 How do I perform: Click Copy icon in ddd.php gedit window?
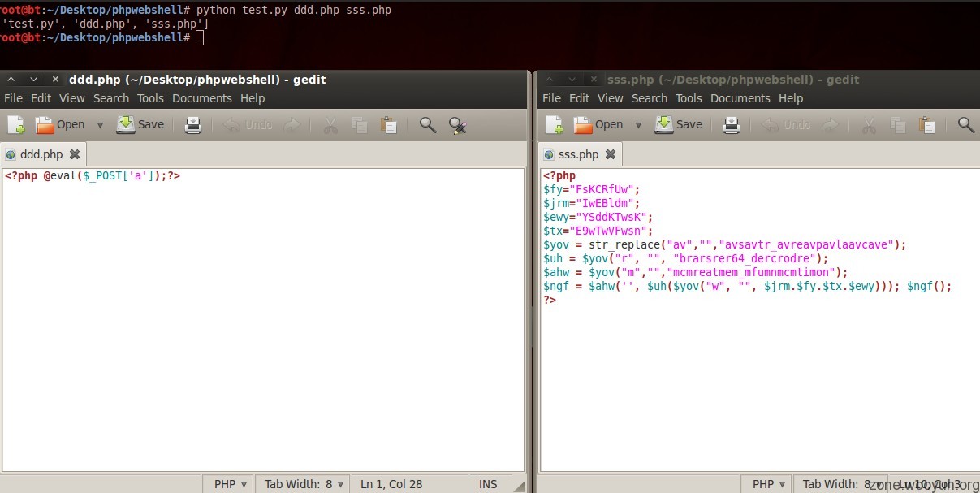360,124
